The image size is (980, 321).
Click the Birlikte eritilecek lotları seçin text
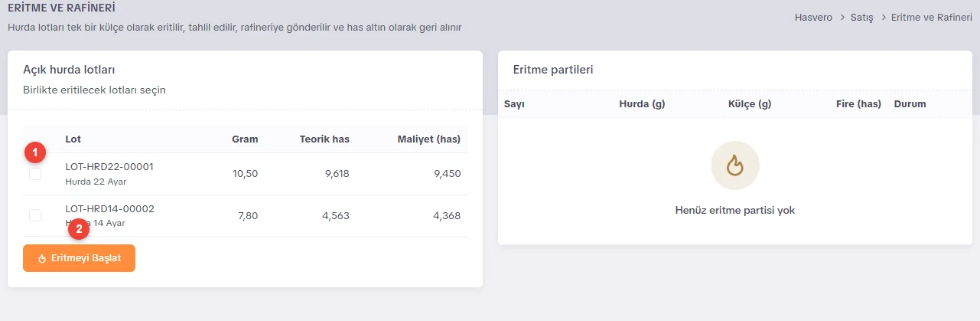point(94,90)
